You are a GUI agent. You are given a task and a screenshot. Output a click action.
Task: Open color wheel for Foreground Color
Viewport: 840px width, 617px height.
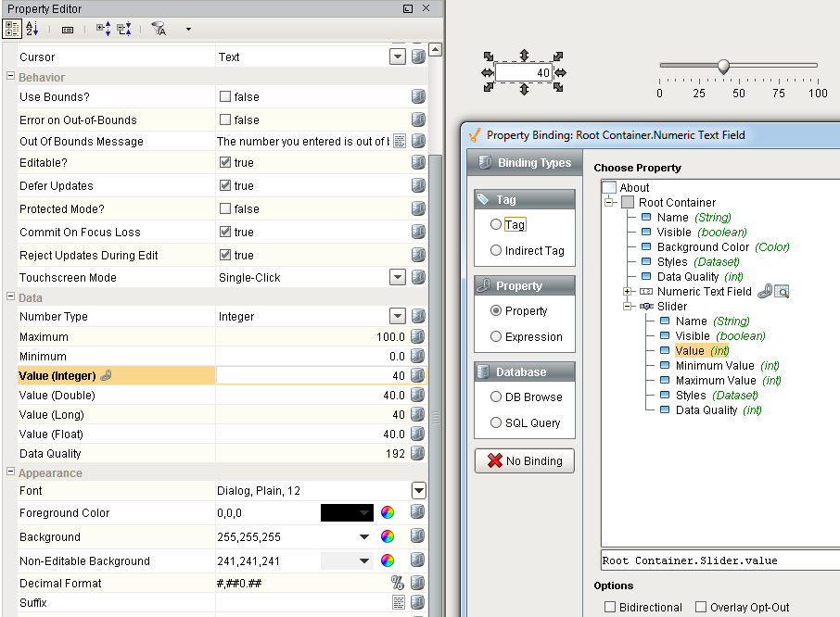click(x=388, y=513)
